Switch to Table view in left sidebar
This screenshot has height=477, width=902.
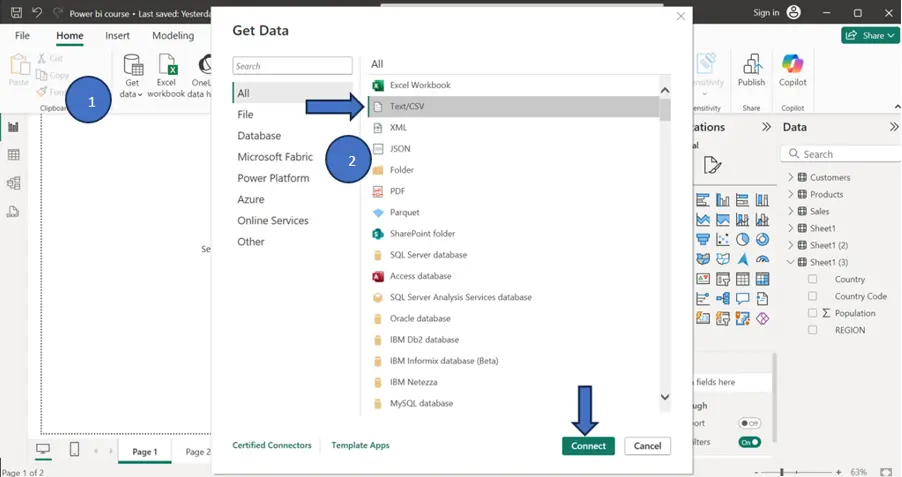click(13, 155)
